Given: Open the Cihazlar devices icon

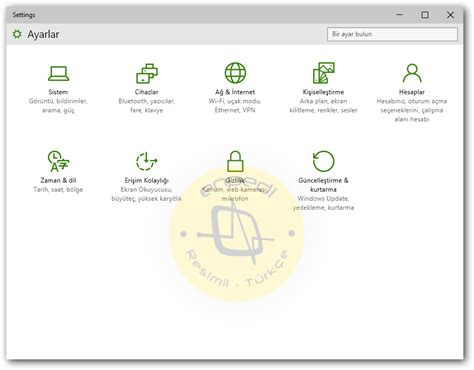Looking at the screenshot, I should point(147,73).
